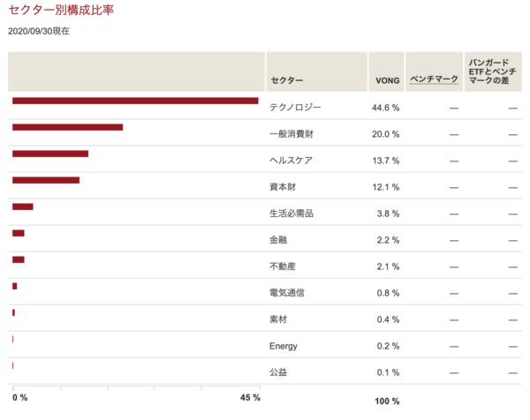Click the 資本財 sector bar
530x420 pixels.
(x=46, y=180)
